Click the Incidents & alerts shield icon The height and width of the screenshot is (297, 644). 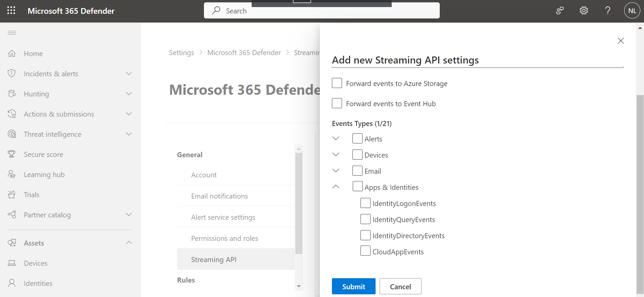[x=12, y=73]
